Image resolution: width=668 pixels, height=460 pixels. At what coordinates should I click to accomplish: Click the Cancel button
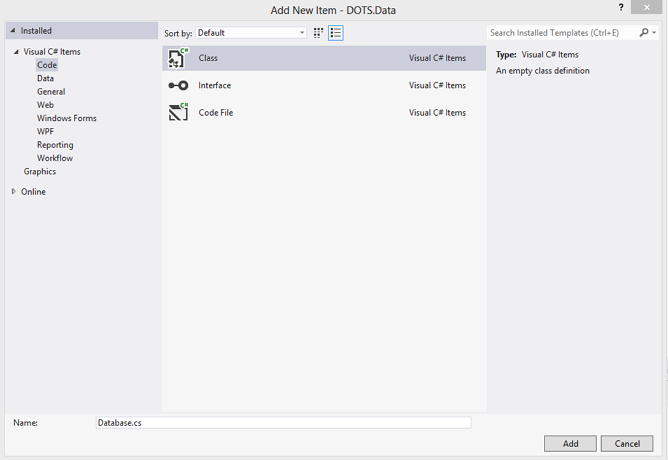coord(627,443)
